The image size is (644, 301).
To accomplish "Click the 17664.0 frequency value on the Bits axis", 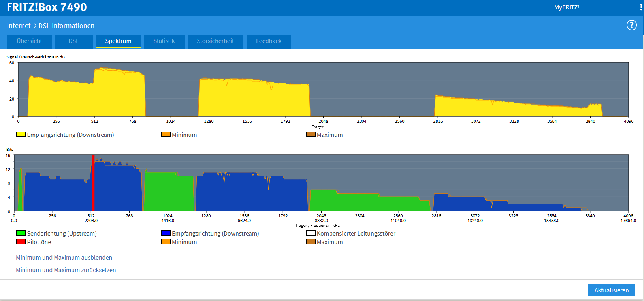I will (x=628, y=221).
